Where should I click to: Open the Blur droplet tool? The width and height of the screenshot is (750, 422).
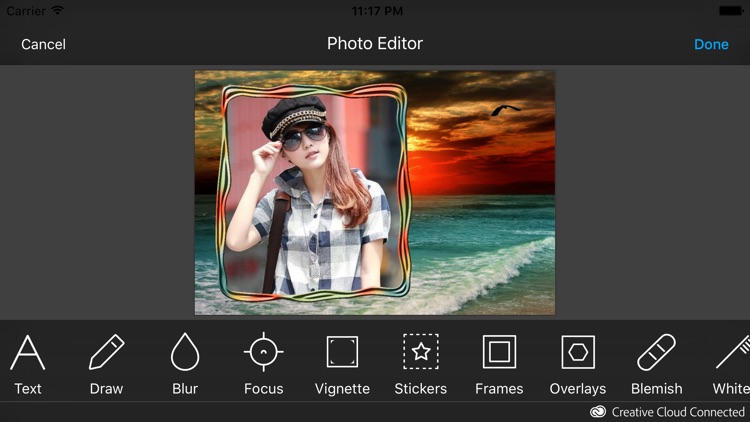coord(185,352)
